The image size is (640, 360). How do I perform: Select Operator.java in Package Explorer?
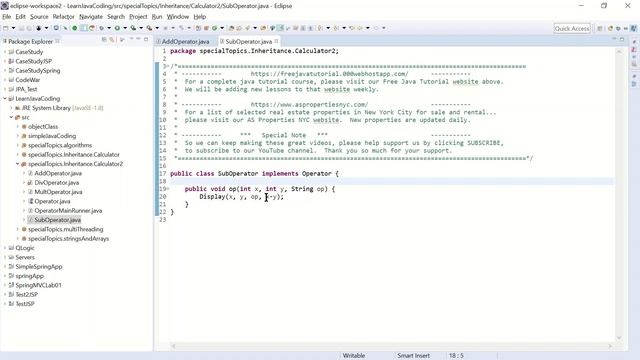[x=52, y=201]
